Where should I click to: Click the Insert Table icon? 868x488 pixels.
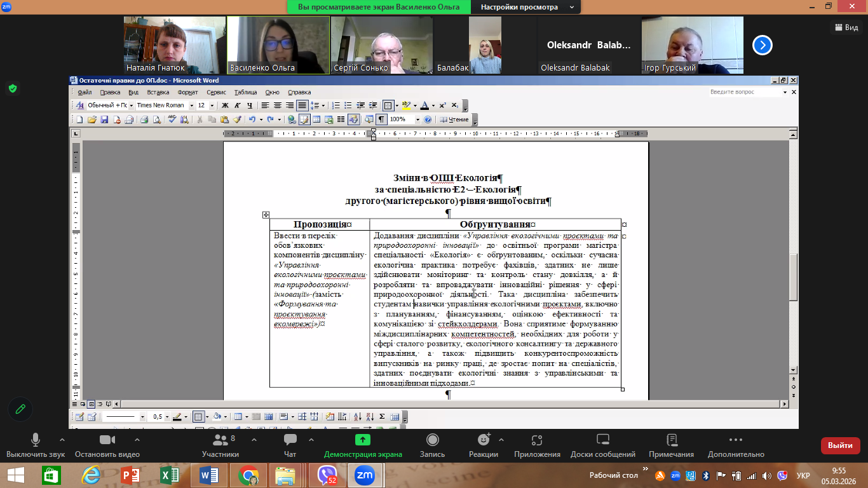tap(316, 119)
